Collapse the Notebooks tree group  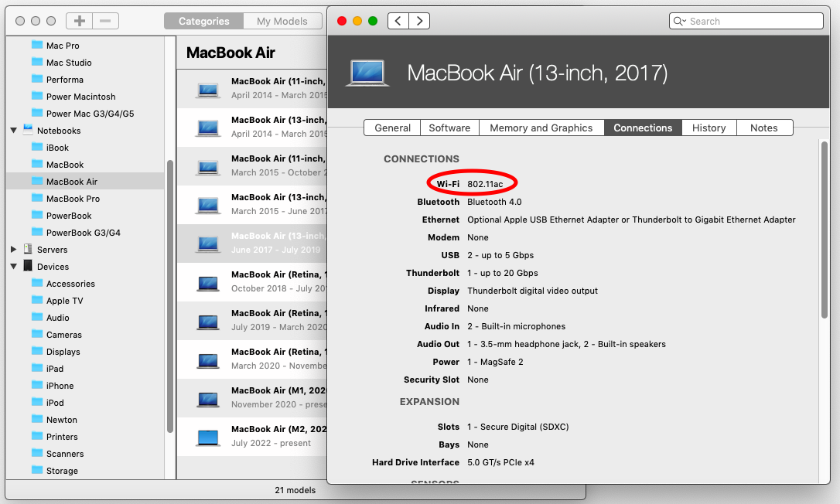point(14,131)
